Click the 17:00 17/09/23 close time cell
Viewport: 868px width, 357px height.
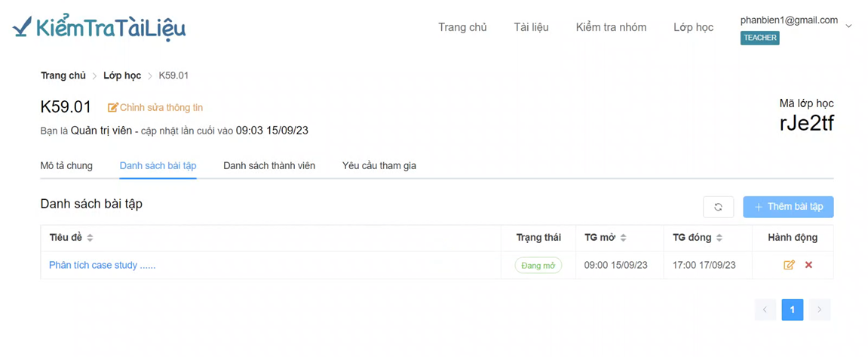pos(704,265)
